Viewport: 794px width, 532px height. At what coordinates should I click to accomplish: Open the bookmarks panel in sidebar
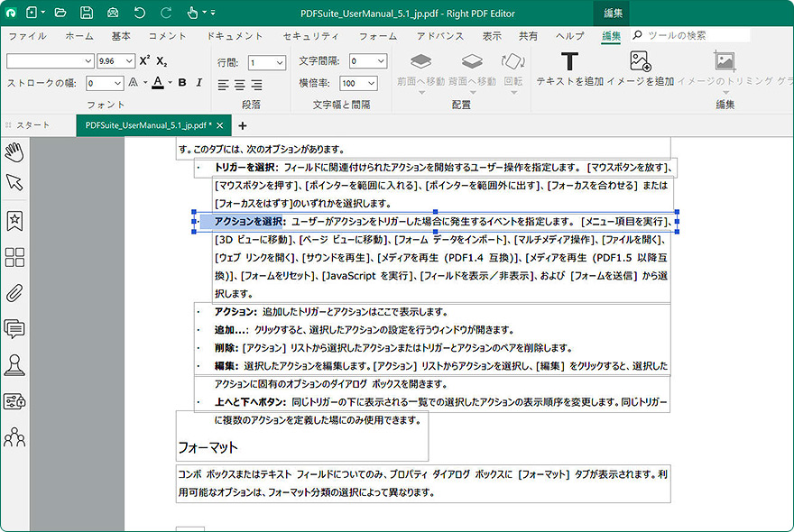[14, 221]
